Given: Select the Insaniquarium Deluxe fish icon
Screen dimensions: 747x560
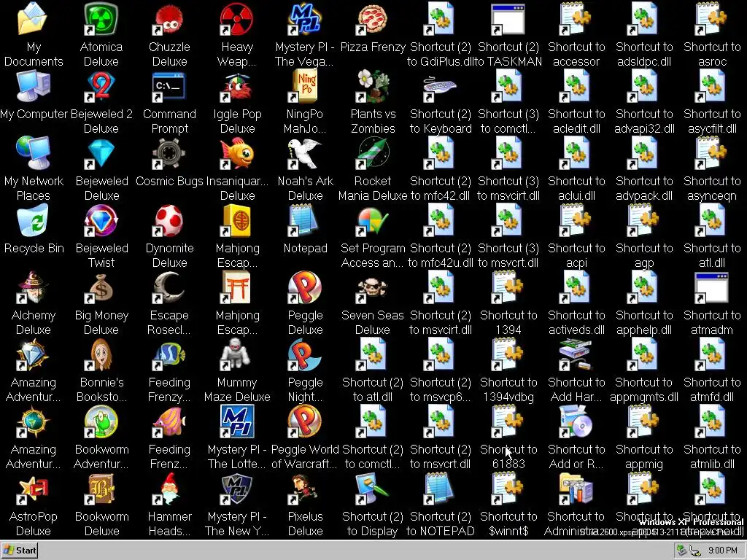Looking at the screenshot, I should pos(237,153).
